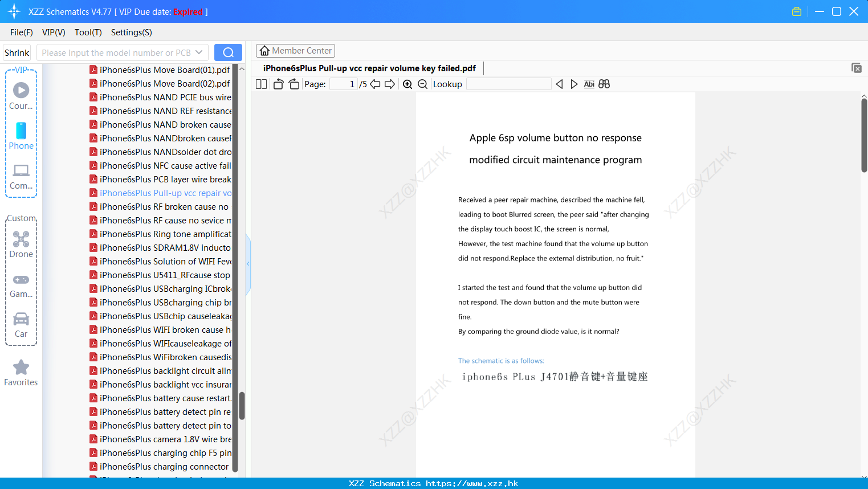Viewport: 868px width, 489px height.
Task: Open iPhone6sPlus NAND REF resistance file
Action: (160, 111)
